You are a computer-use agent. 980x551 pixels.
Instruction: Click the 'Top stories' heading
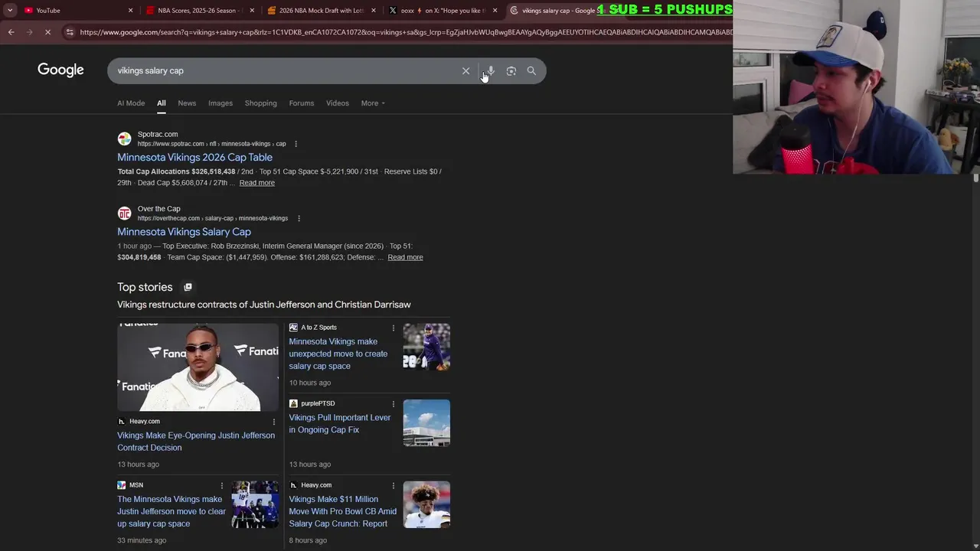click(x=145, y=287)
